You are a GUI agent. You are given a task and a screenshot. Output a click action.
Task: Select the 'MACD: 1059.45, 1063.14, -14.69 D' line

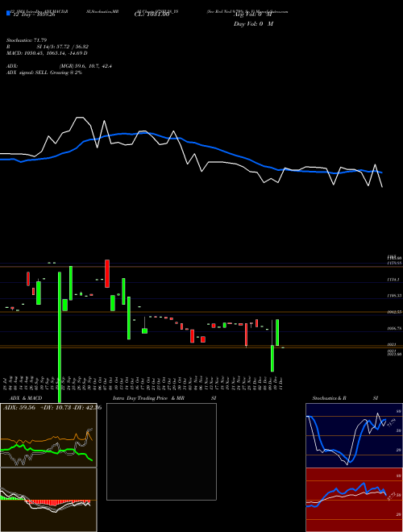pyautogui.click(x=47, y=53)
